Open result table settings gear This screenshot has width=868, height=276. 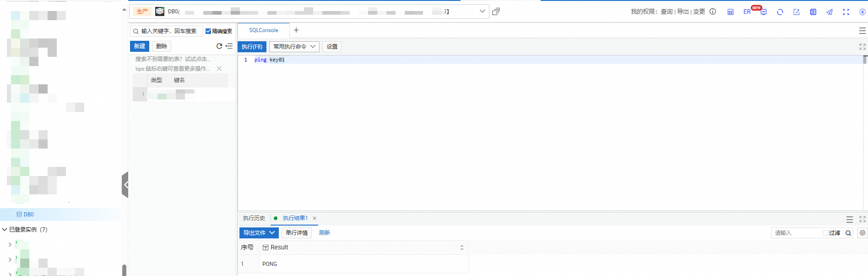tap(863, 233)
